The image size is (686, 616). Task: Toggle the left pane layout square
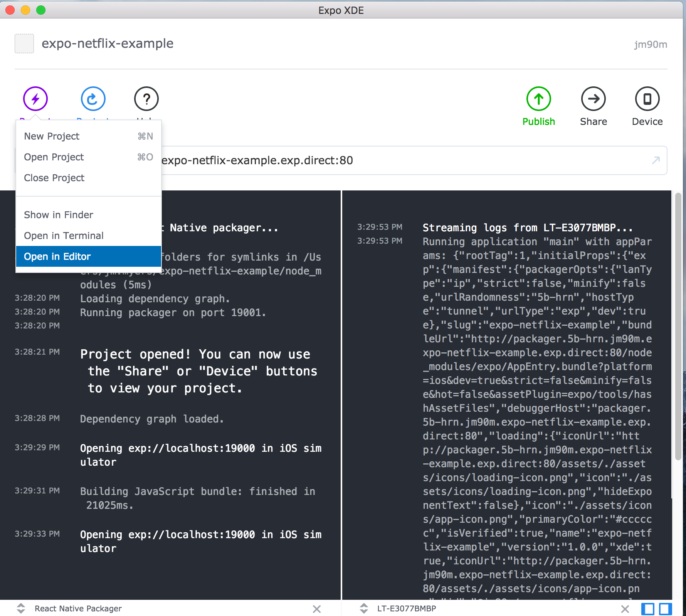point(649,609)
